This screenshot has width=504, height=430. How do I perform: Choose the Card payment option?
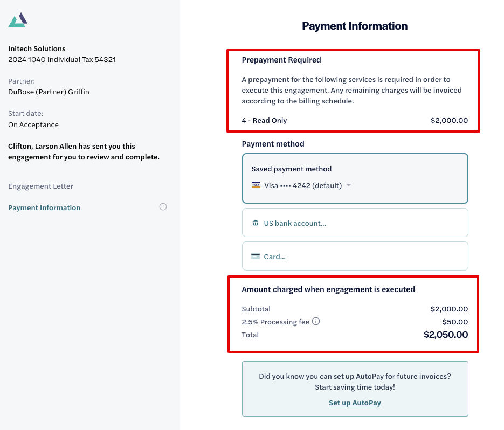[355, 256]
